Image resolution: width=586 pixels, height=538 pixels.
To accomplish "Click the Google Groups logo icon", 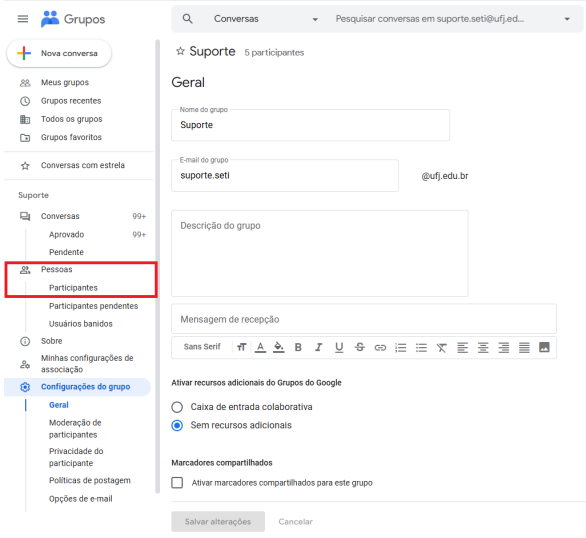I will [50, 19].
